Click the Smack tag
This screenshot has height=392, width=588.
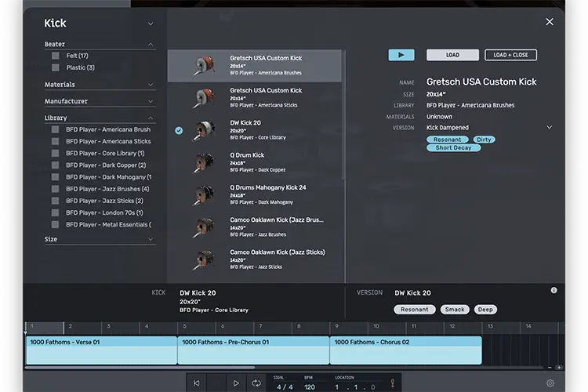pos(455,310)
